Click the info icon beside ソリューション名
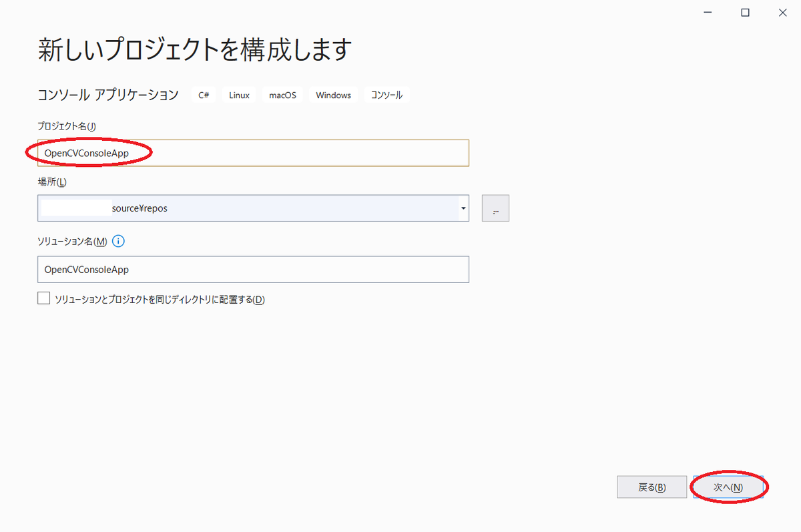 tap(118, 241)
